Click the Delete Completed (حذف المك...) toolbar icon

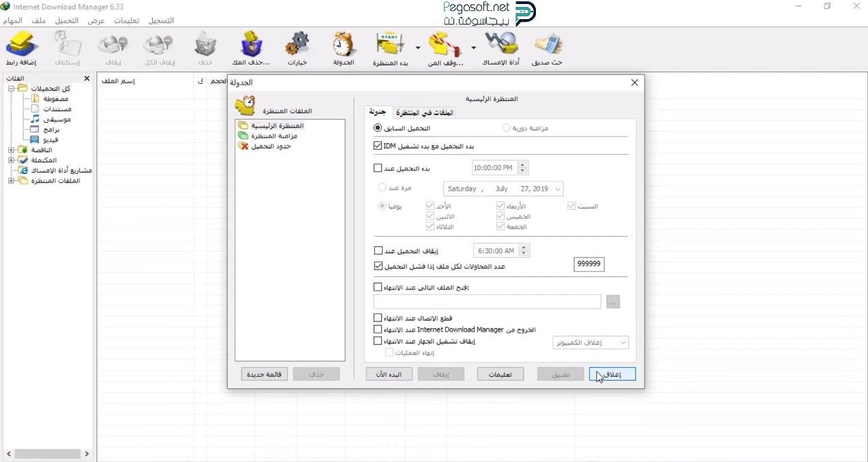pos(252,44)
